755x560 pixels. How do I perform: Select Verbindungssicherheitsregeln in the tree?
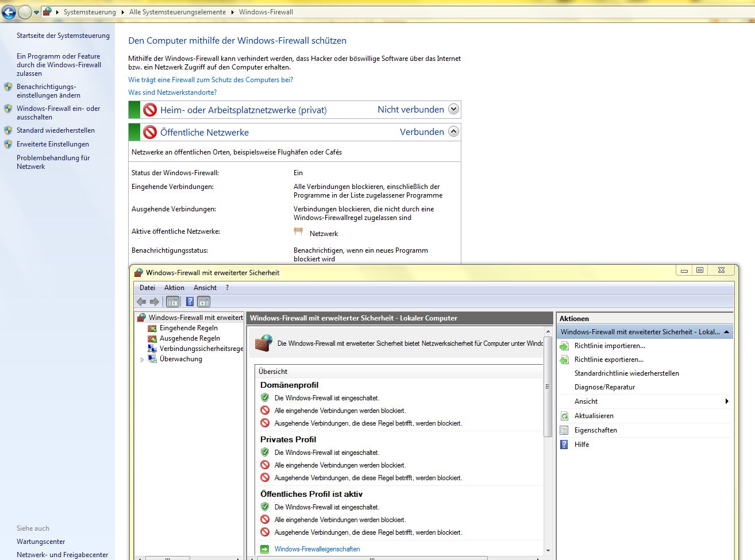tap(201, 349)
